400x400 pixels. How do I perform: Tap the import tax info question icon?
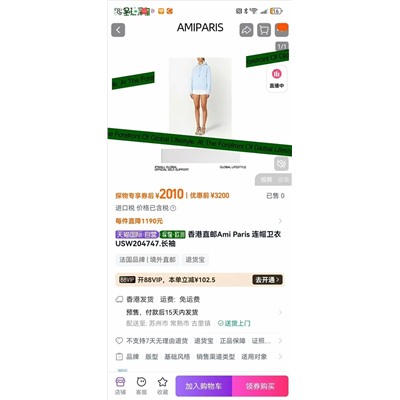[x=173, y=208]
